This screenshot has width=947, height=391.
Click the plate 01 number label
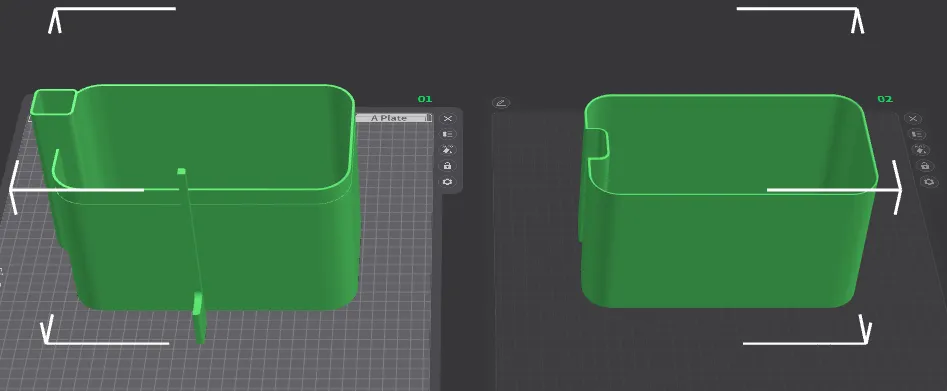click(x=425, y=99)
